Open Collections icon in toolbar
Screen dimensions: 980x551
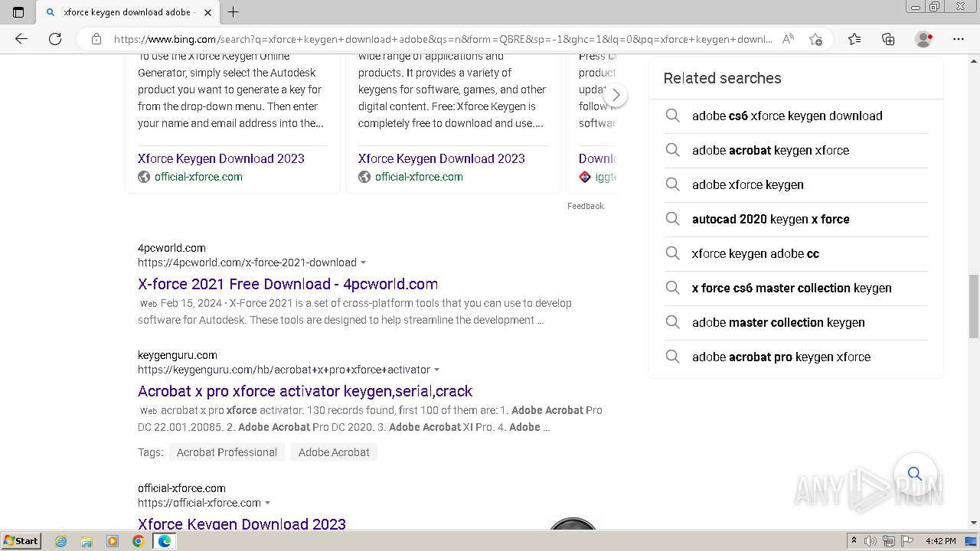tap(888, 39)
